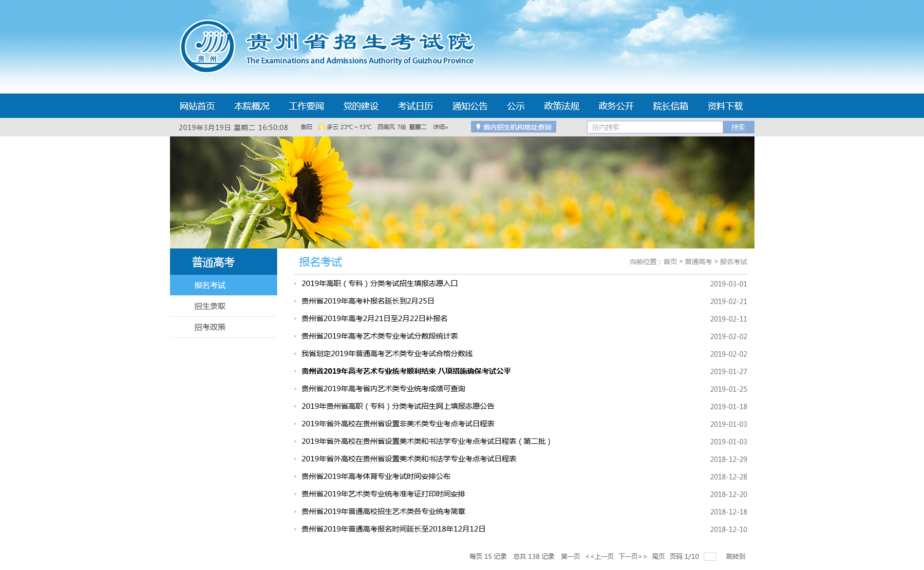
Task: Open the 2019年高职(专科)分类考试招生填报志愿入口 article
Action: coord(379,284)
